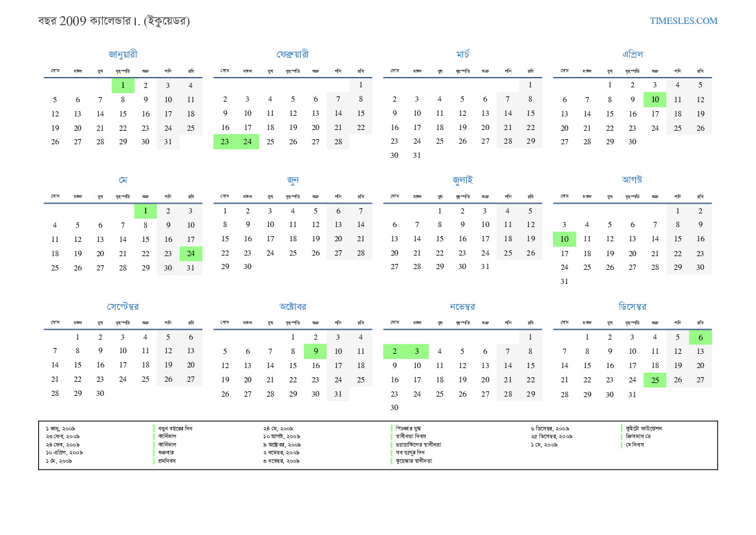Image resolution: width=756 pixels, height=535 pixels.
Task: Click the জুলাই month heading
Action: [462, 180]
